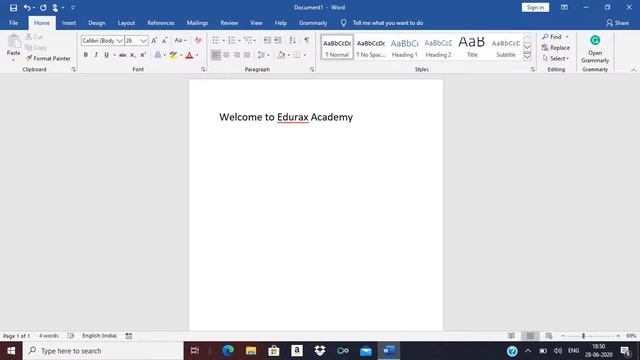Expand the bullets list dropdown
640x360 pixels.
click(223, 40)
